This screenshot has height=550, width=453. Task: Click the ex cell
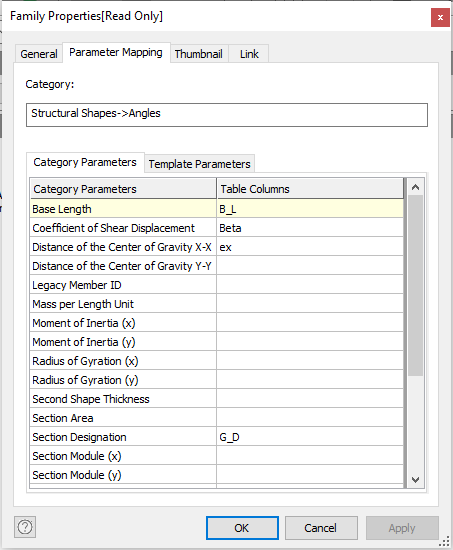[310, 247]
